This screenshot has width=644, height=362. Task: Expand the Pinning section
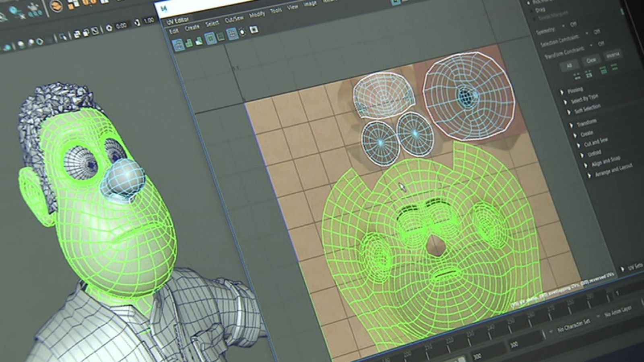coord(572,90)
